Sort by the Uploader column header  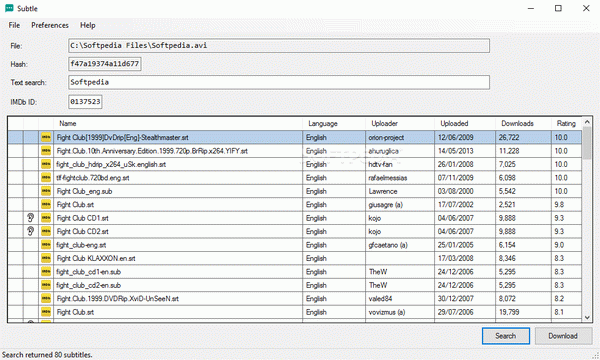[x=400, y=124]
